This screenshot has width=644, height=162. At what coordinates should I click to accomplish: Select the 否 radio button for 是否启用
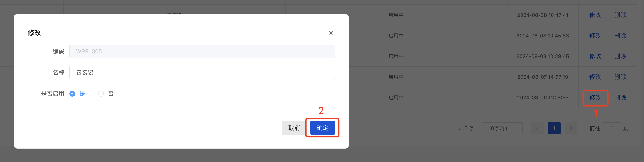[101, 93]
